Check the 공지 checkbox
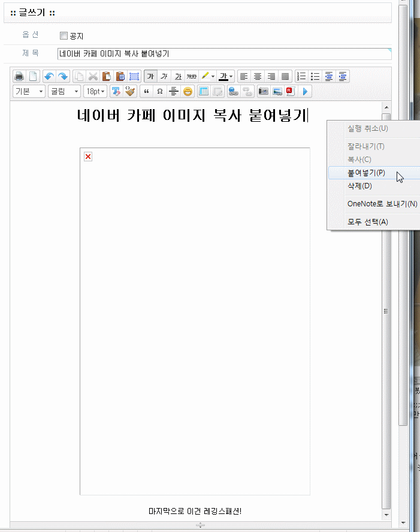Screen dimensions: 420x532 [64, 36]
